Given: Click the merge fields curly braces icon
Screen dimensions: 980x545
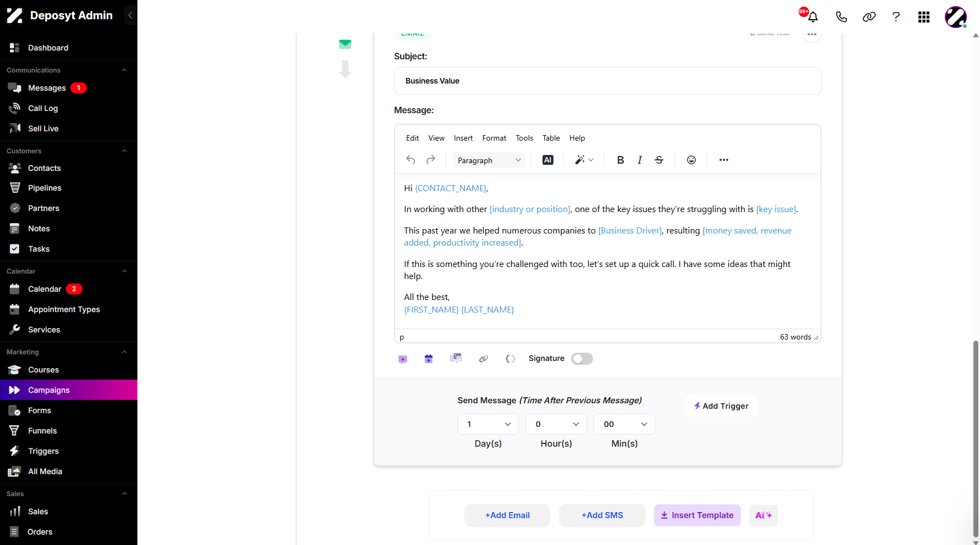Looking at the screenshot, I should pos(510,359).
